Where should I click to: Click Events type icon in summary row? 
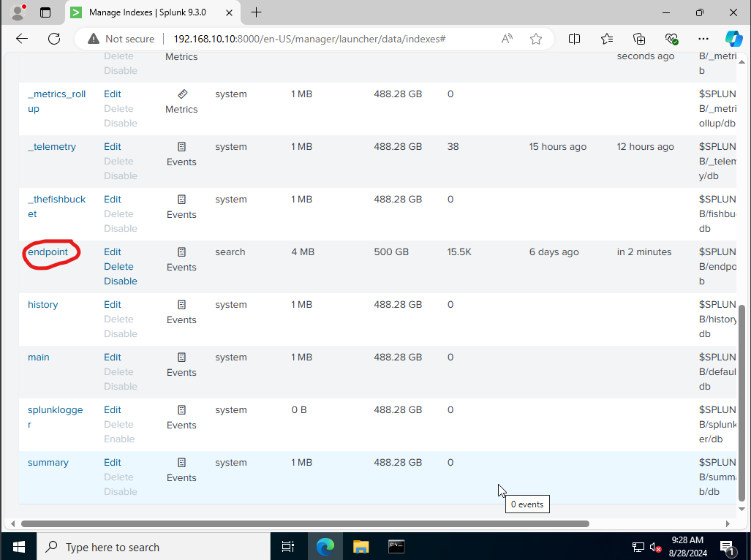[x=181, y=462]
